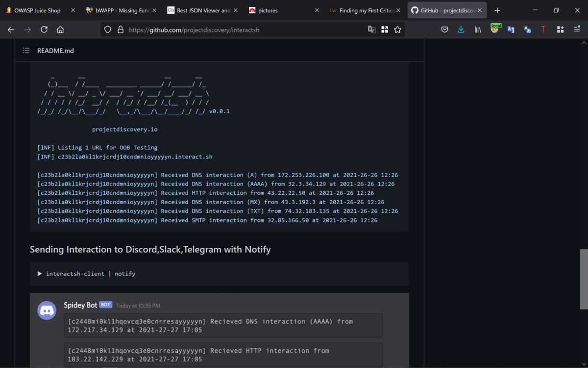588x368 pixels.
Task: Close the GitHub projectdiscovery tab
Action: [x=479, y=10]
